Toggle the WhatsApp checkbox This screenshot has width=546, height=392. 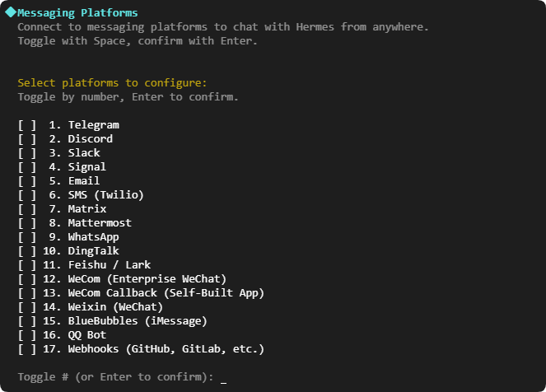click(x=27, y=237)
